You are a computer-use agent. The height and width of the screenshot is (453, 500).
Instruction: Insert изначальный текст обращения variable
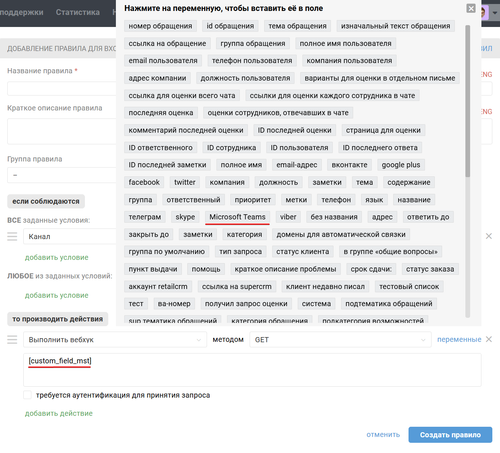(x=396, y=26)
